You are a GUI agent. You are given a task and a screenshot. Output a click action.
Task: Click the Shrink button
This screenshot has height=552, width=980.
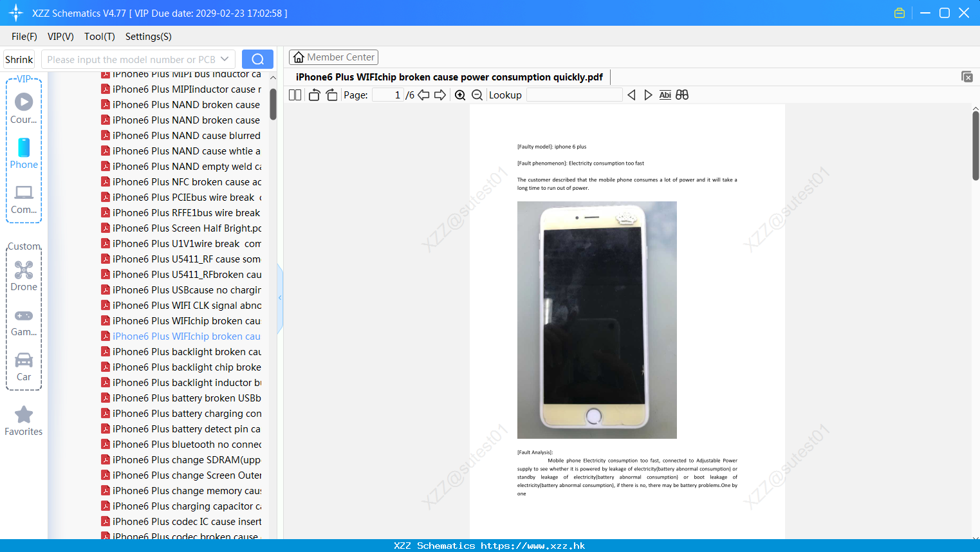click(19, 59)
